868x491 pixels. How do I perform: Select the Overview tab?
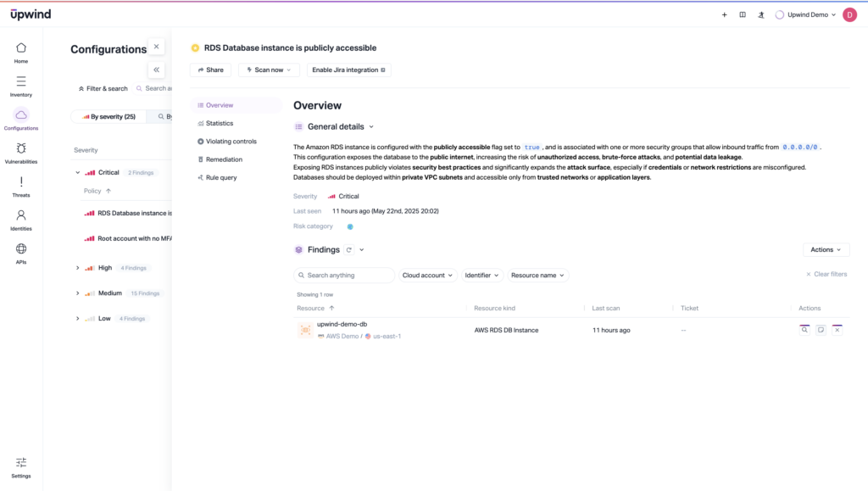coord(236,105)
